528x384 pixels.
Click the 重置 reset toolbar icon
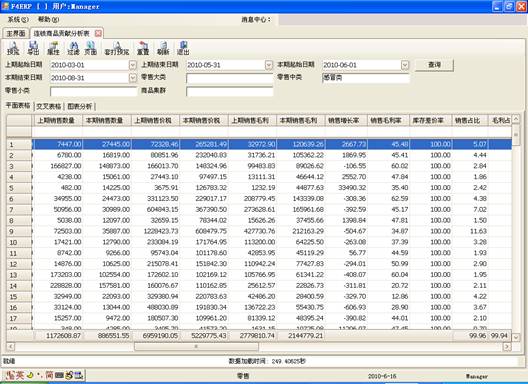tap(143, 48)
